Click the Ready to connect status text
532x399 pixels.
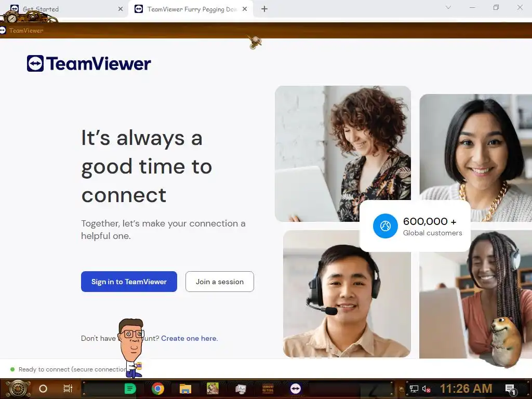[72, 369]
